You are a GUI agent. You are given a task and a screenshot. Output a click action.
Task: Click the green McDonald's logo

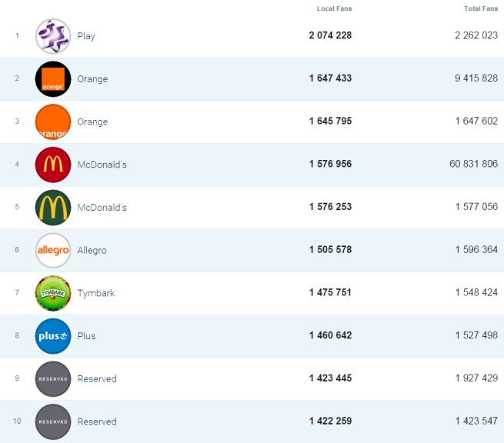tap(53, 208)
